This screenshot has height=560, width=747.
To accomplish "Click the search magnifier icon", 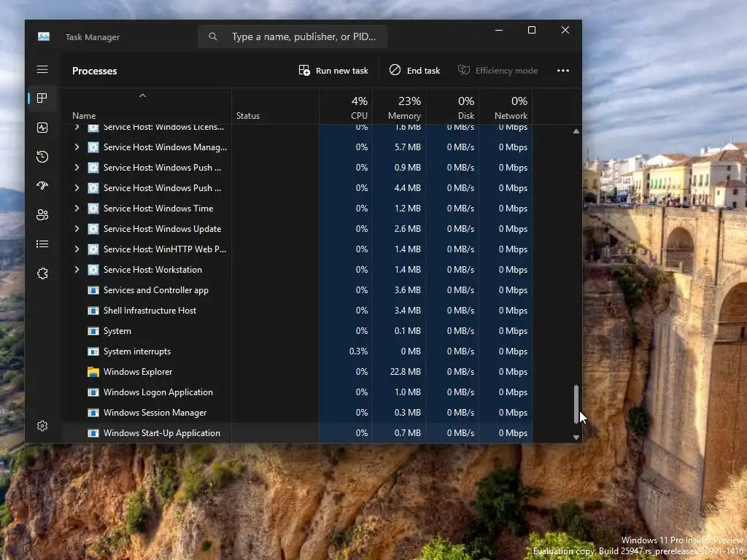I will (x=213, y=36).
